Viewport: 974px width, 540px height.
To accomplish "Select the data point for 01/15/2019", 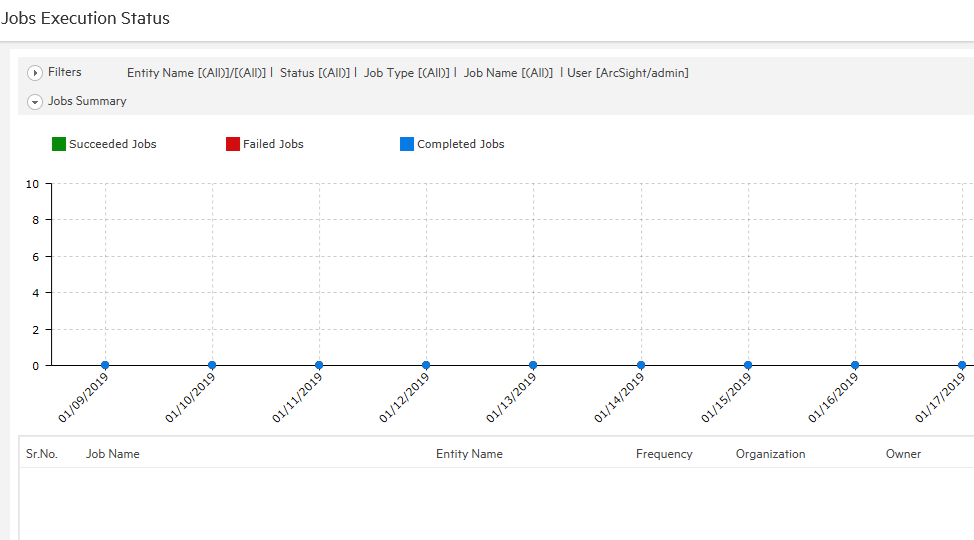I will [748, 366].
